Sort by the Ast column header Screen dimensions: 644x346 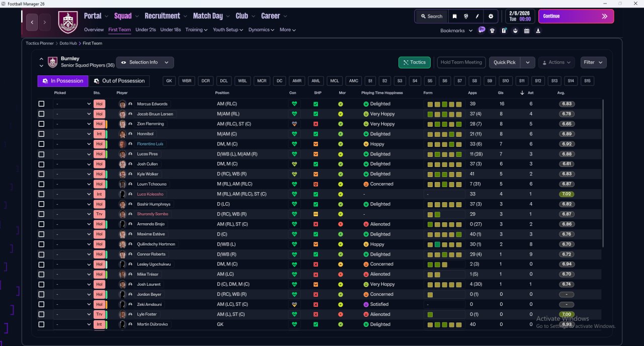coord(531,93)
